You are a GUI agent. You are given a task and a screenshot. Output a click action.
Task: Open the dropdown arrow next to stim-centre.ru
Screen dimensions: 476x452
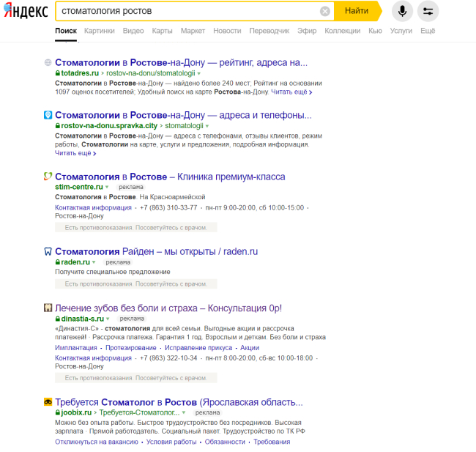point(107,187)
